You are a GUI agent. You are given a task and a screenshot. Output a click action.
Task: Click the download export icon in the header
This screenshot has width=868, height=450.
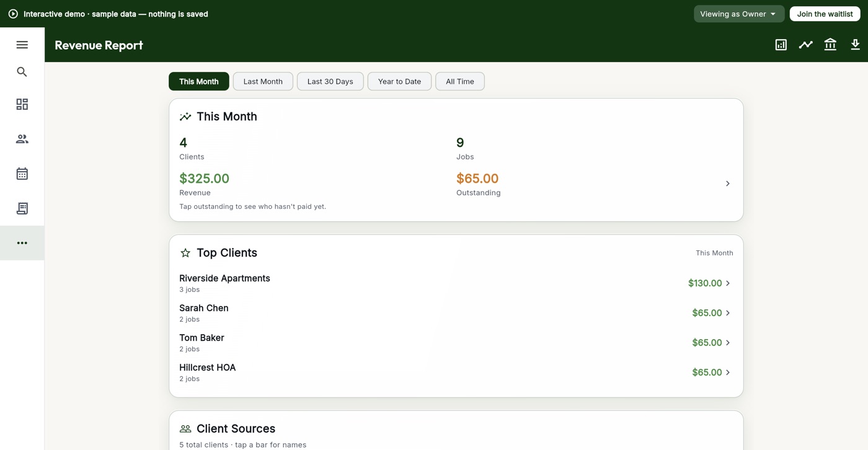[x=855, y=45]
